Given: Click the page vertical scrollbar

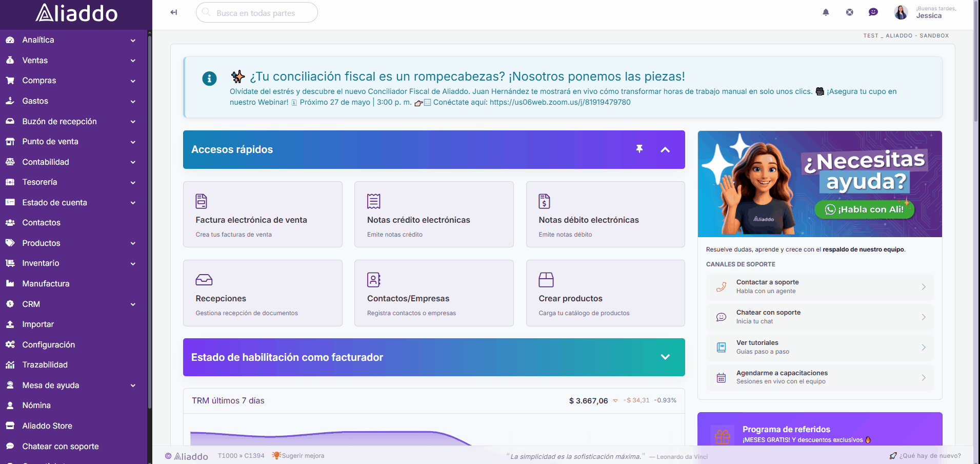Looking at the screenshot, I should coord(976,62).
